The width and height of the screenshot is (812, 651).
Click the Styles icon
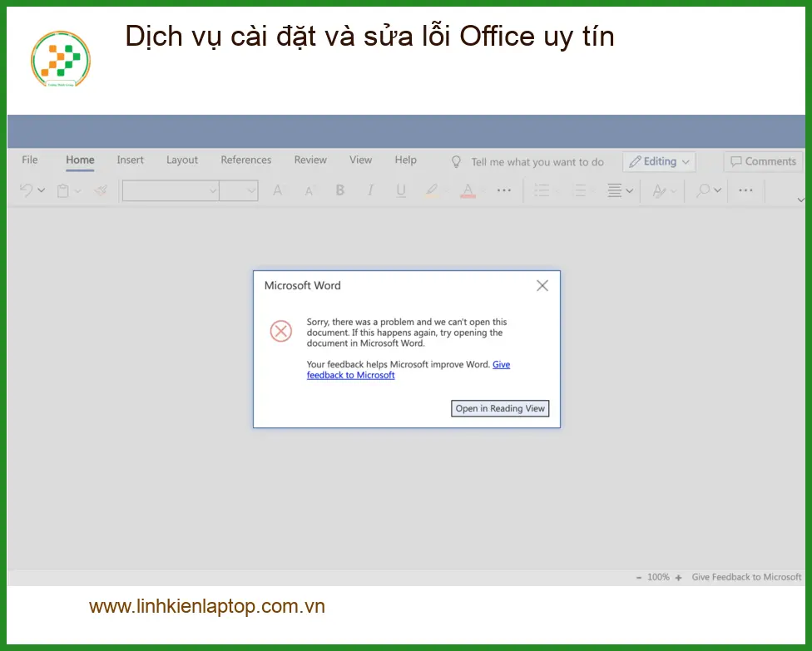tap(659, 191)
